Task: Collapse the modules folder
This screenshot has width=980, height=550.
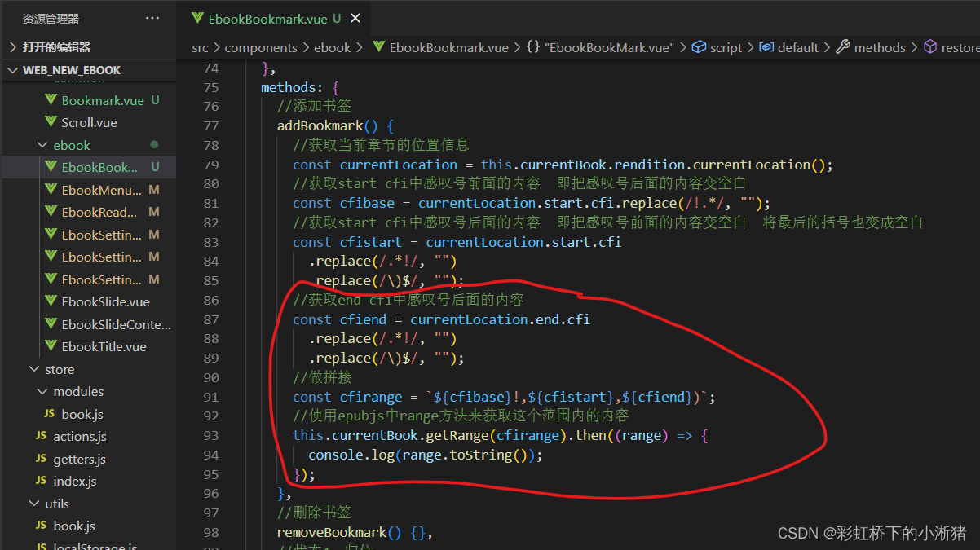Action: [78, 391]
